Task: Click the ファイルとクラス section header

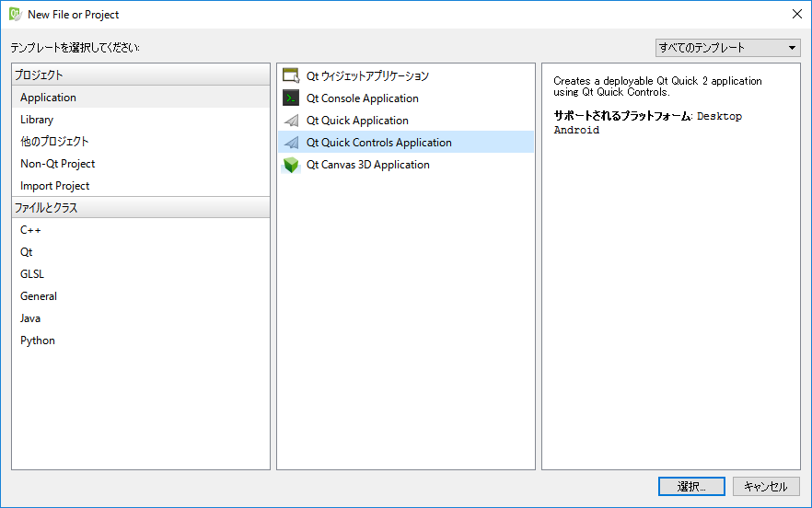Action: pyautogui.click(x=140, y=208)
